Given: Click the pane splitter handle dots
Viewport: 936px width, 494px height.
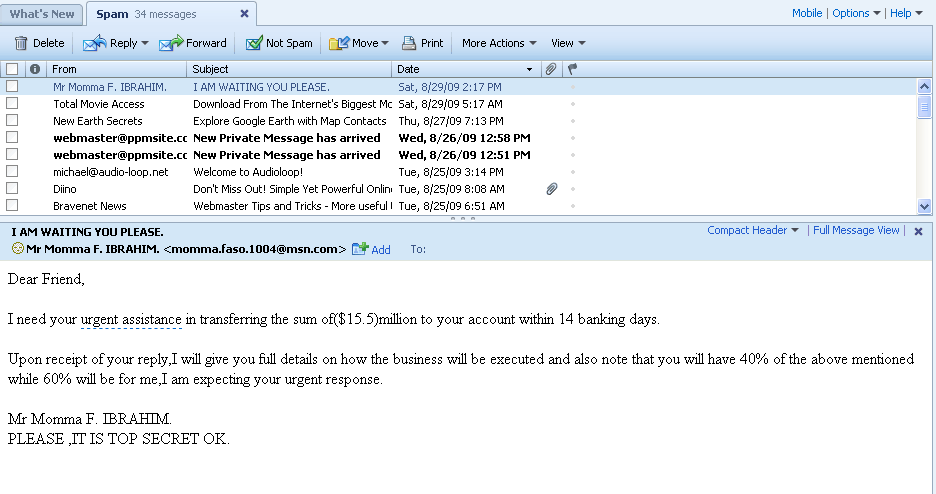Looking at the screenshot, I should [463, 218].
